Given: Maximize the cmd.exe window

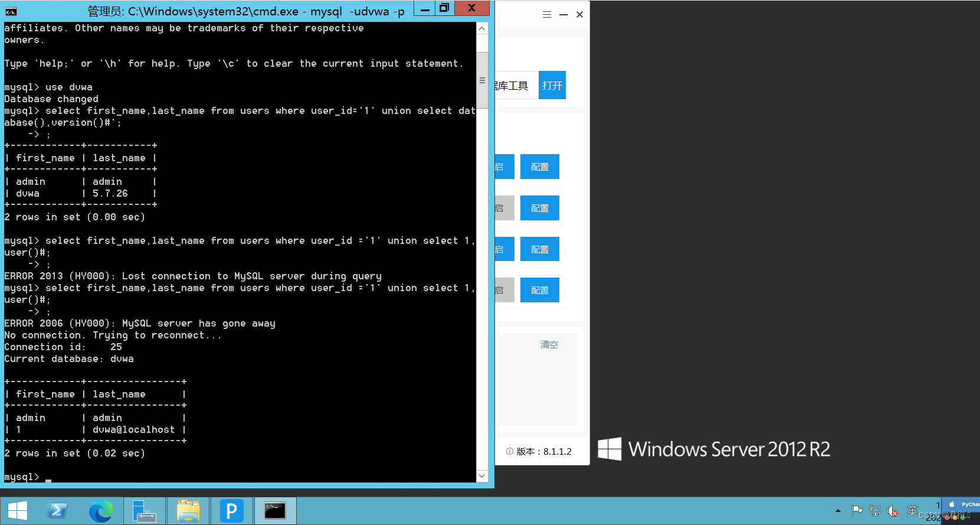Looking at the screenshot, I should (444, 8).
